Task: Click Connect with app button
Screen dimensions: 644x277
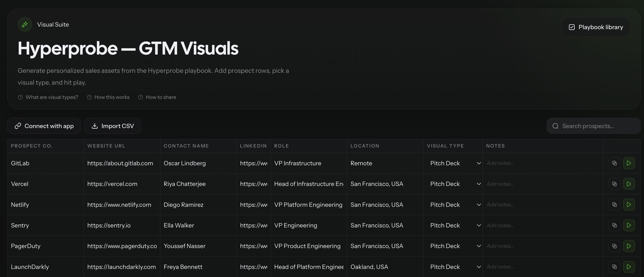Action: [44, 126]
